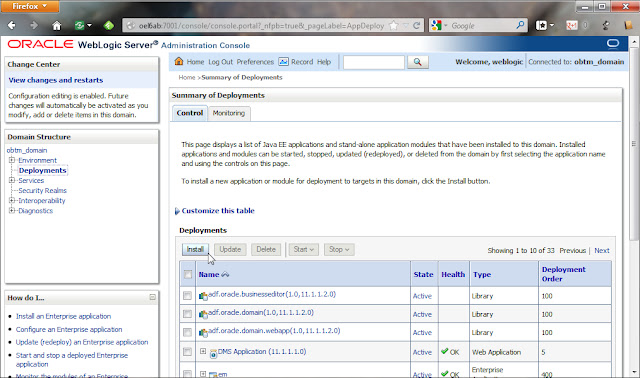Expand the Services tree node
The width and height of the screenshot is (640, 378).
tap(12, 180)
